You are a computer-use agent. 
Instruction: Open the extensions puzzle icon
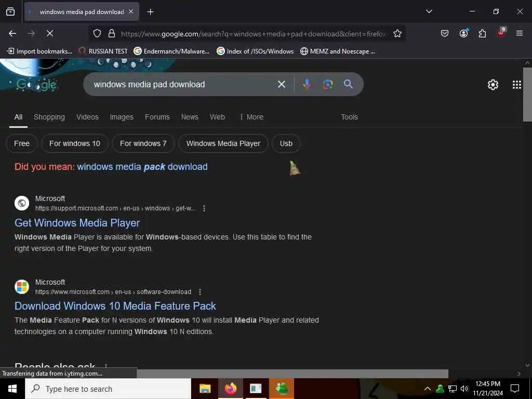(482, 33)
